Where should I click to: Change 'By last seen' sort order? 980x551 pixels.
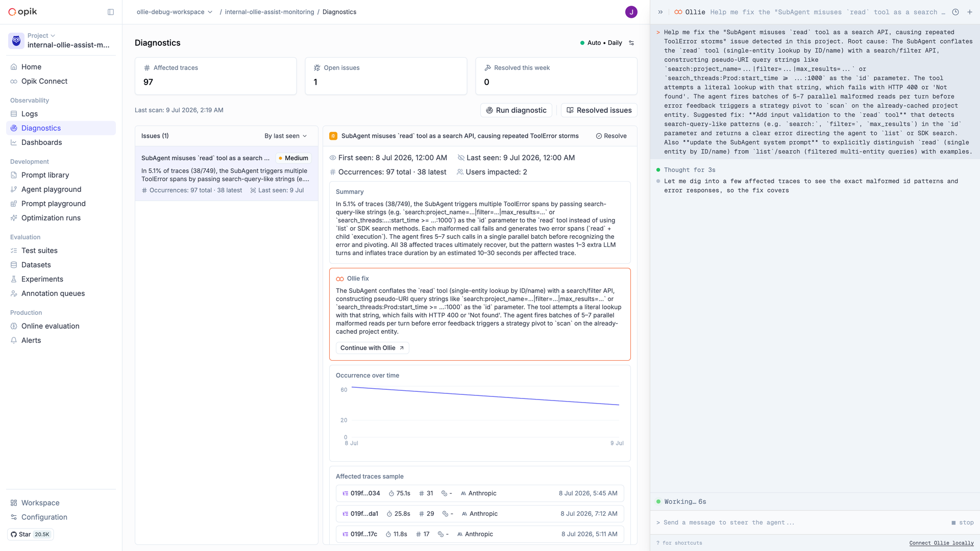[x=285, y=136]
